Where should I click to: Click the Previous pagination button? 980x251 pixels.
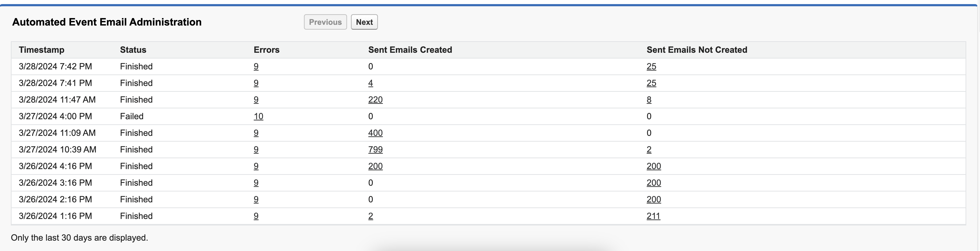[x=325, y=22]
